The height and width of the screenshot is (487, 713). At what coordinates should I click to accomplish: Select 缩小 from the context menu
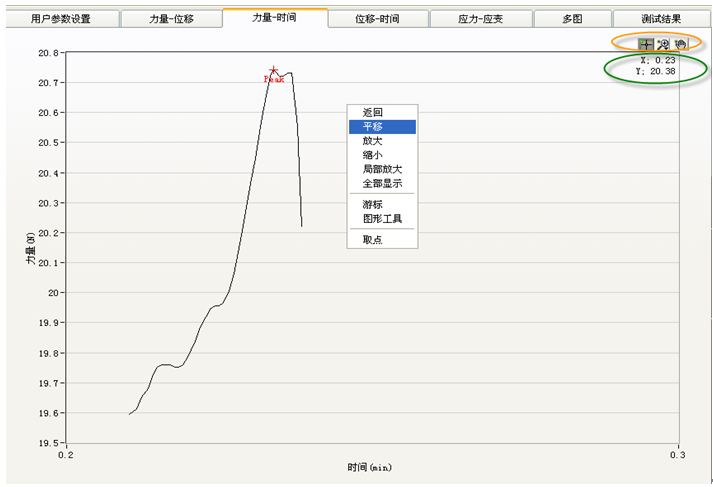[x=372, y=155]
